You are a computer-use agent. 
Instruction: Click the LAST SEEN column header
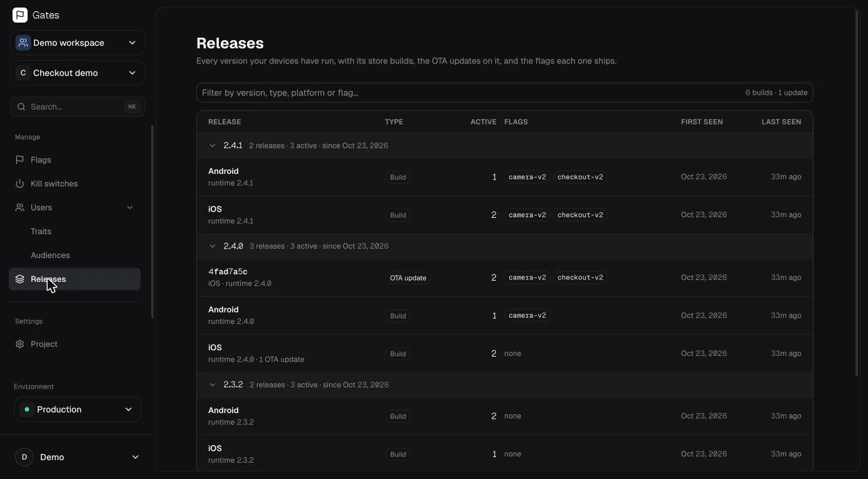781,122
